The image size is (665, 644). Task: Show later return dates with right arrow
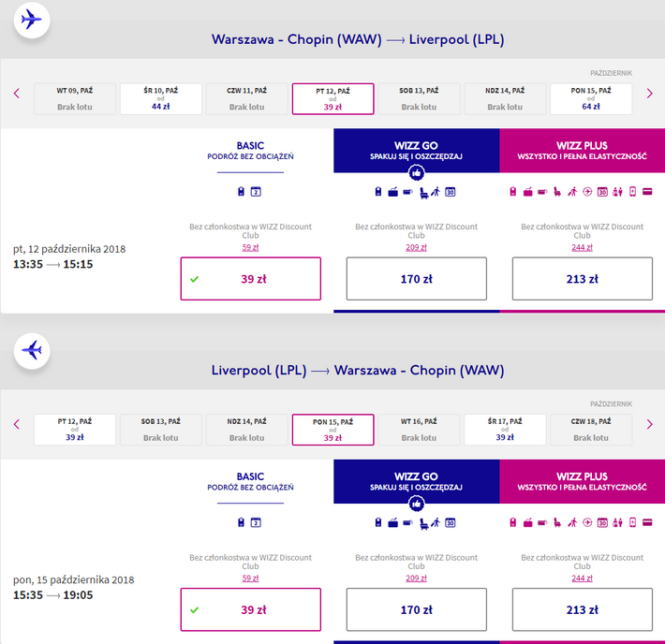click(x=649, y=424)
